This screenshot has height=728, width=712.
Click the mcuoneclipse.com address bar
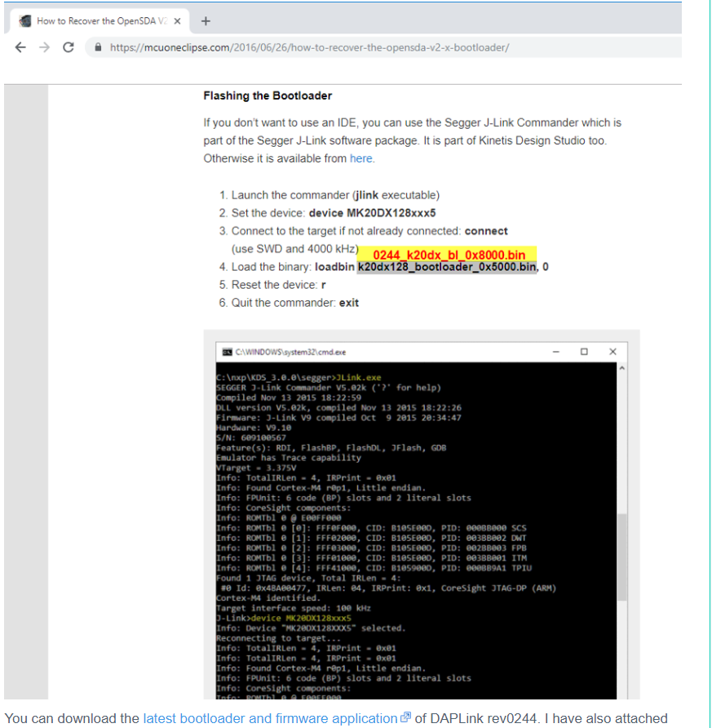pos(383,47)
